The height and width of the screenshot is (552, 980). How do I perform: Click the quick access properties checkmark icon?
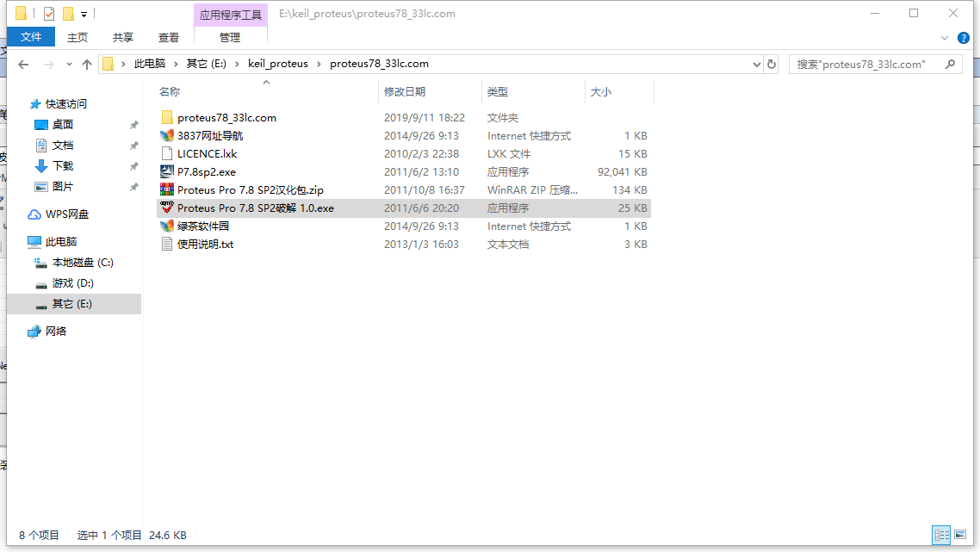(x=49, y=13)
